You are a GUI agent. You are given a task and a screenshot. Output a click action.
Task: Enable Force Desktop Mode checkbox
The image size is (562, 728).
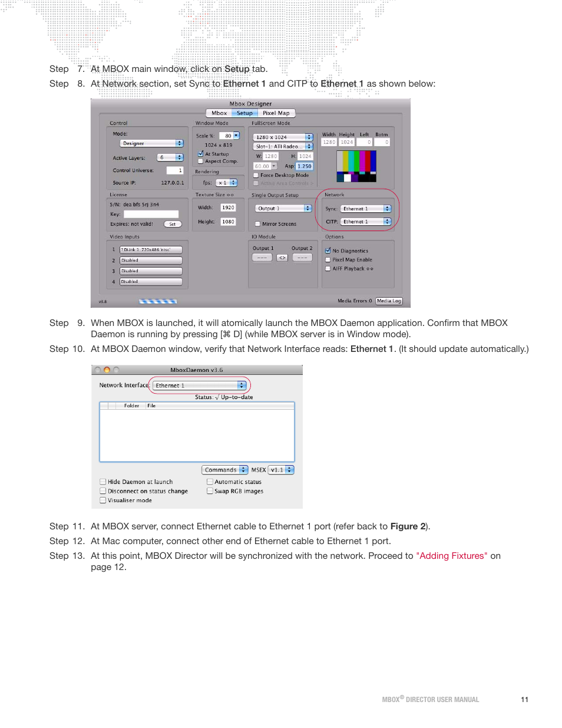click(x=256, y=175)
